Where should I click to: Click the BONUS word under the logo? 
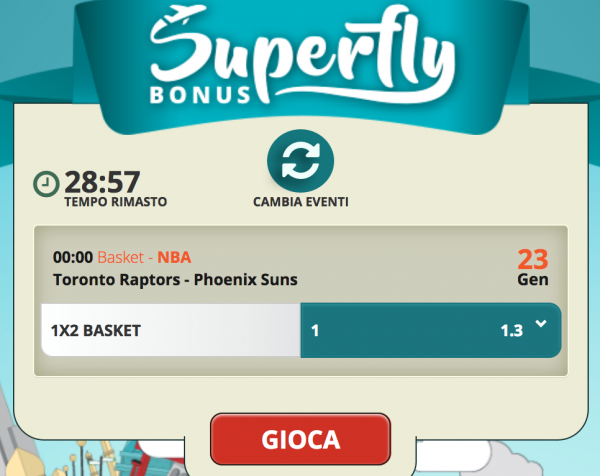[x=200, y=95]
